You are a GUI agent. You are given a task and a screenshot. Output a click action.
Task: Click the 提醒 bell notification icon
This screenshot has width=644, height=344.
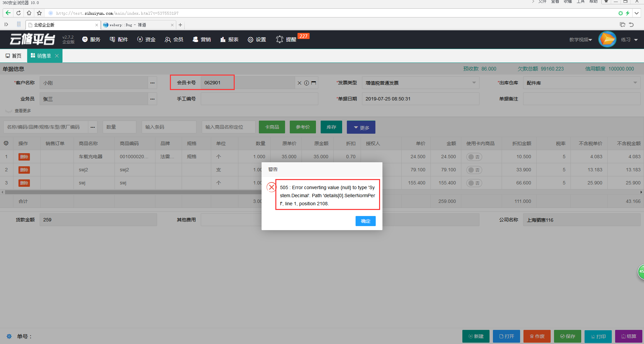pos(279,39)
